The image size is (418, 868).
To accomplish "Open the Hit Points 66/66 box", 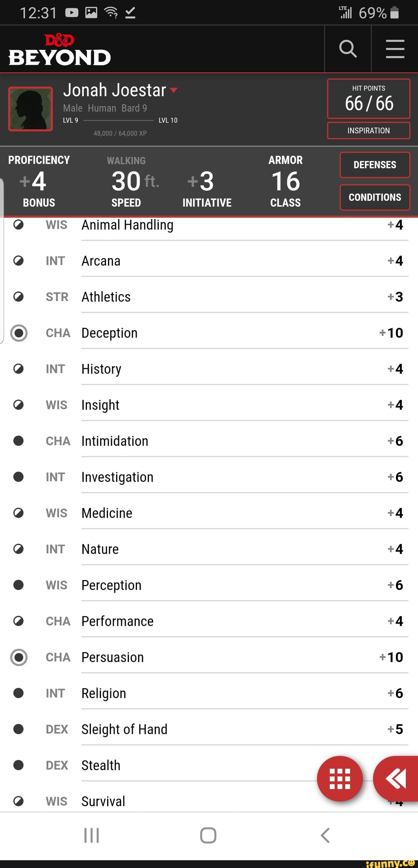I will click(369, 99).
